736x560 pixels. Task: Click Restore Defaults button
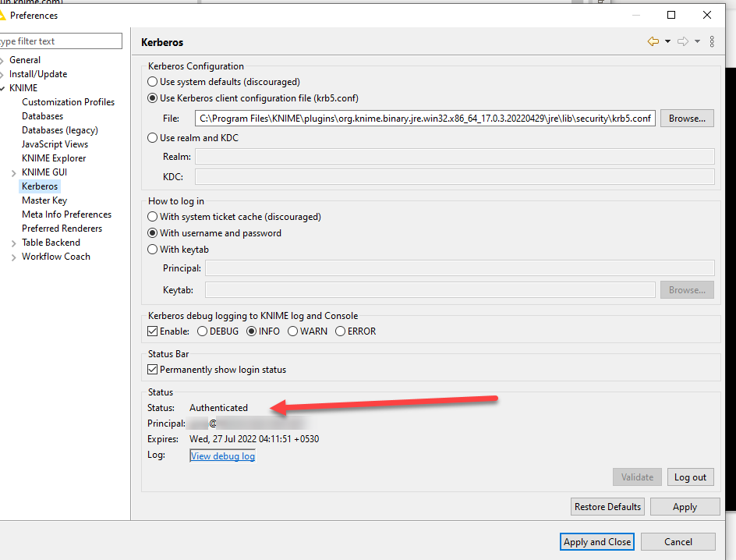tap(607, 507)
